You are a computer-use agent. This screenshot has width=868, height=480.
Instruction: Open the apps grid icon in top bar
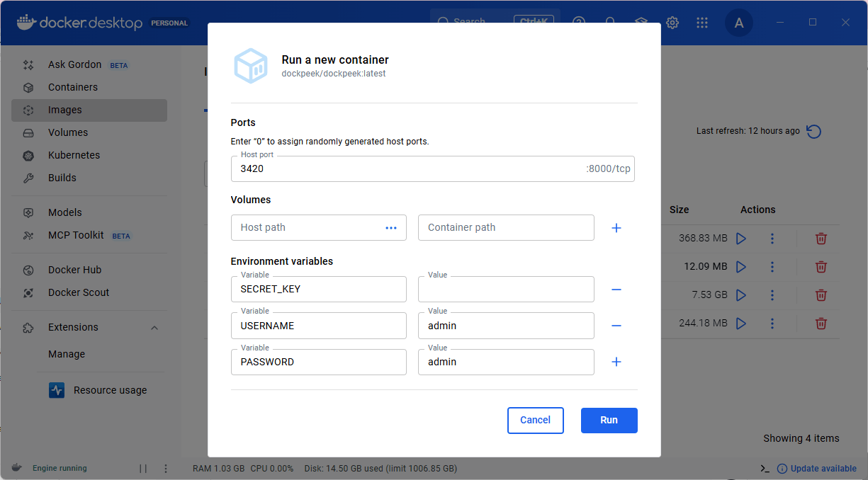pos(702,22)
